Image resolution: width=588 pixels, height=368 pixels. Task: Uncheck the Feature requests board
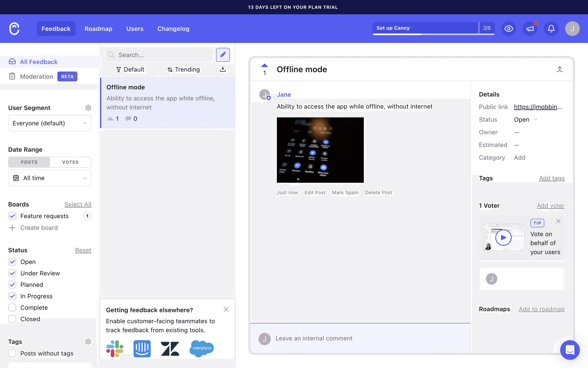click(12, 216)
